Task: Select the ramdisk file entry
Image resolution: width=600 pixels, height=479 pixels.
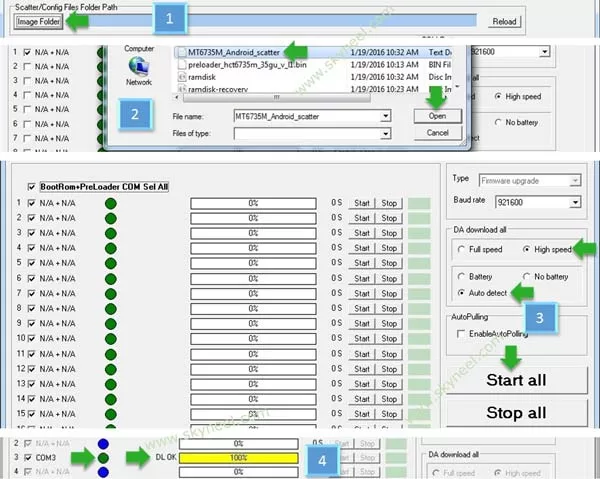Action: coord(202,77)
